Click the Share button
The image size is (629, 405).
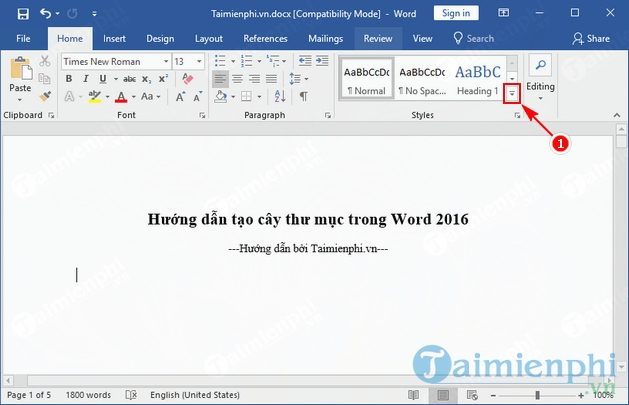591,38
